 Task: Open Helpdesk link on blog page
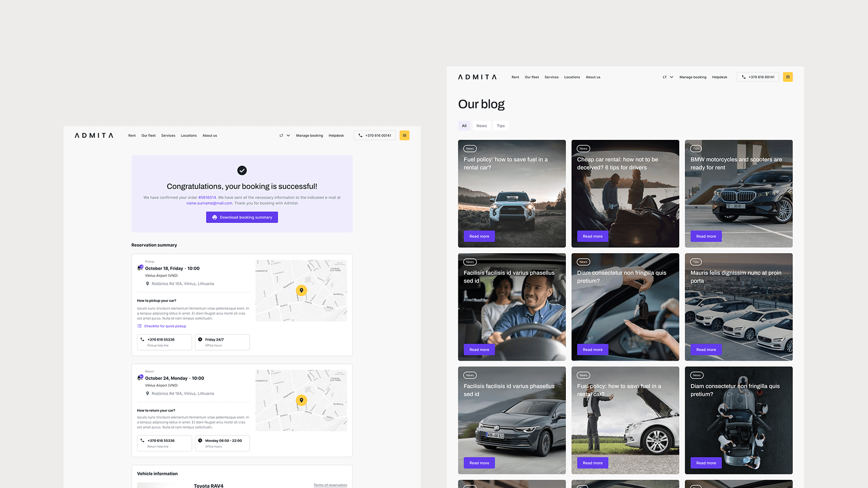tap(719, 77)
